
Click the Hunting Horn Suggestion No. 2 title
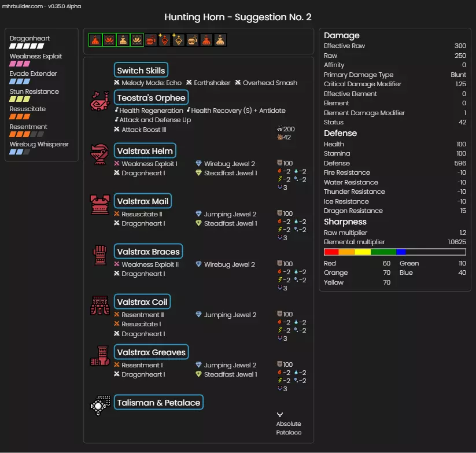(x=238, y=17)
